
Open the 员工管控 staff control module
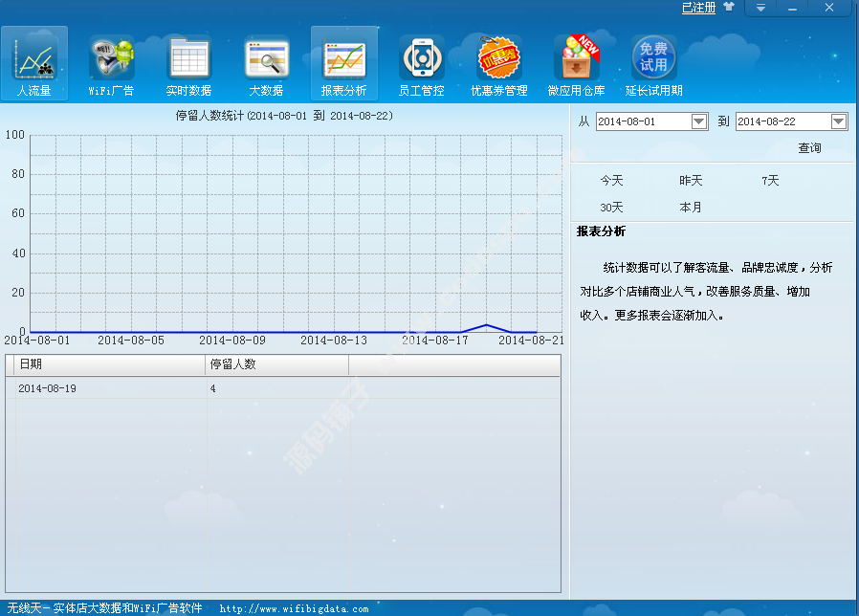tap(421, 64)
